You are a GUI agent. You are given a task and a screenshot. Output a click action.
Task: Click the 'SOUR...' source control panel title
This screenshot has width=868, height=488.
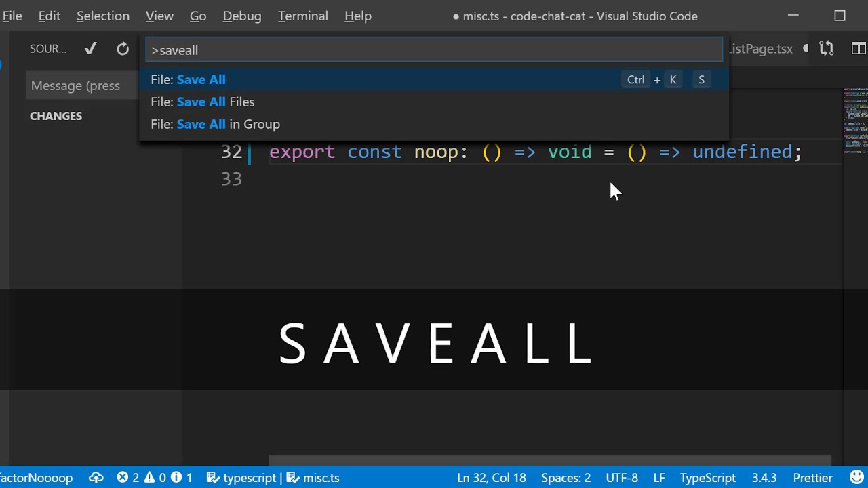click(x=48, y=49)
